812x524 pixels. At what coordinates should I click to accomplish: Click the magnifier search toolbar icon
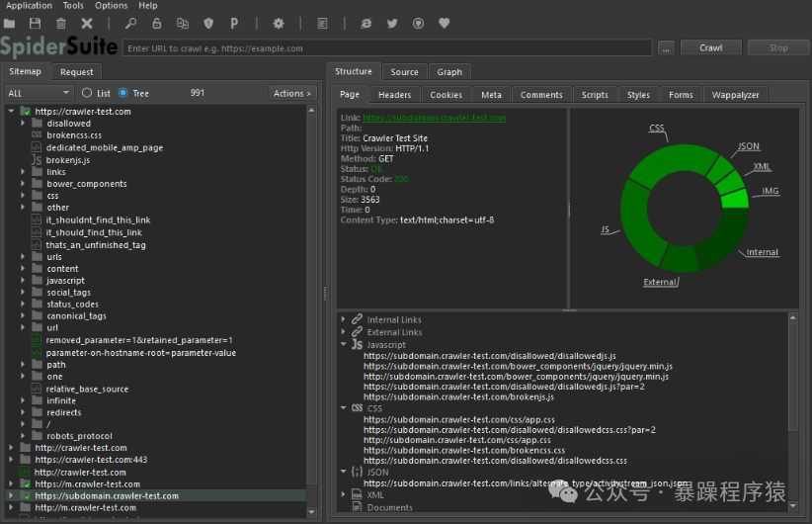tap(131, 23)
